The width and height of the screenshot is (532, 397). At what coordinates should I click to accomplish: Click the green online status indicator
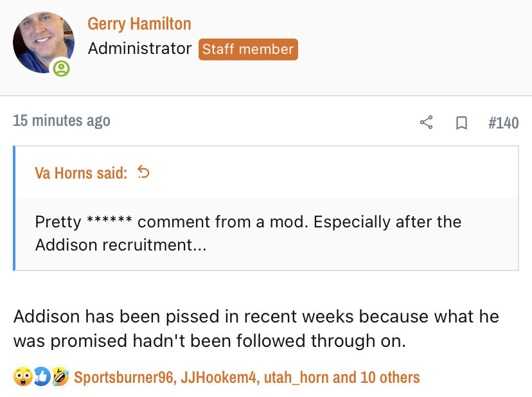(x=61, y=68)
